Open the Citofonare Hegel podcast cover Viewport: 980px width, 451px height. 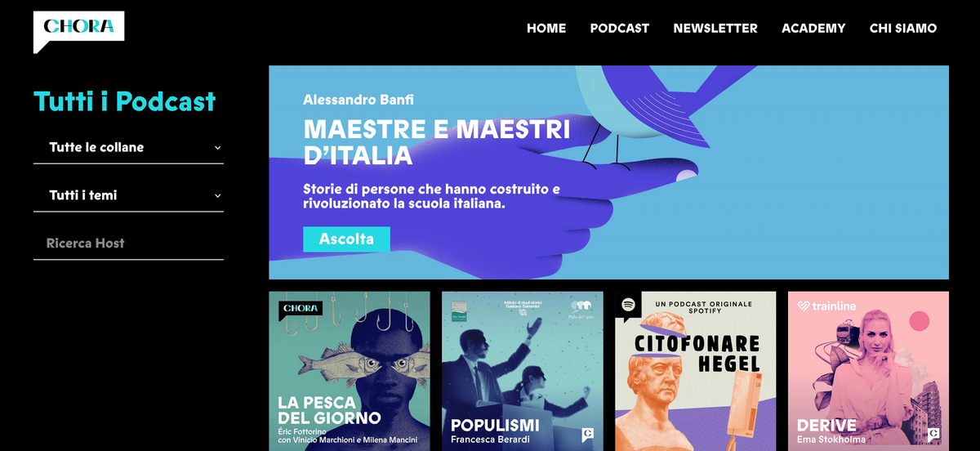click(696, 371)
